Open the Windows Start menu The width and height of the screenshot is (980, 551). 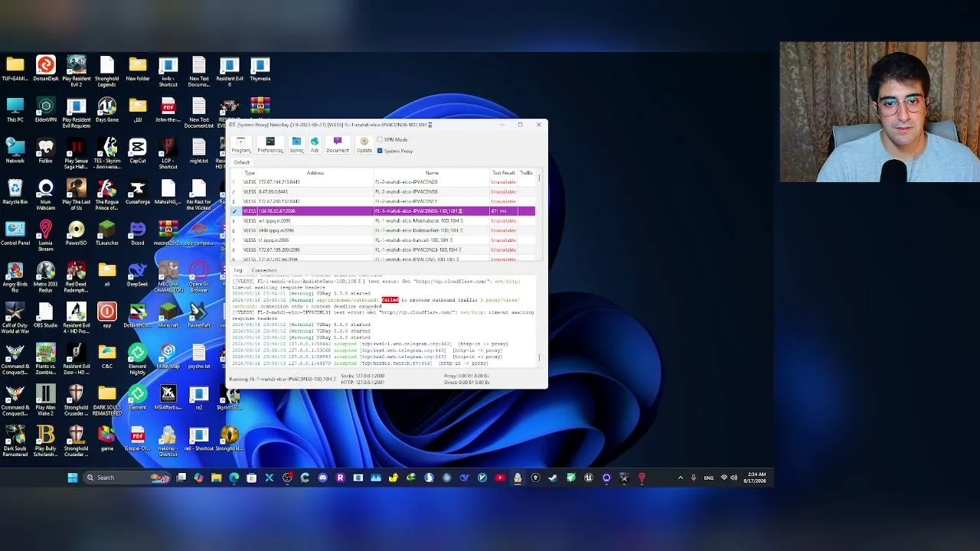click(72, 478)
